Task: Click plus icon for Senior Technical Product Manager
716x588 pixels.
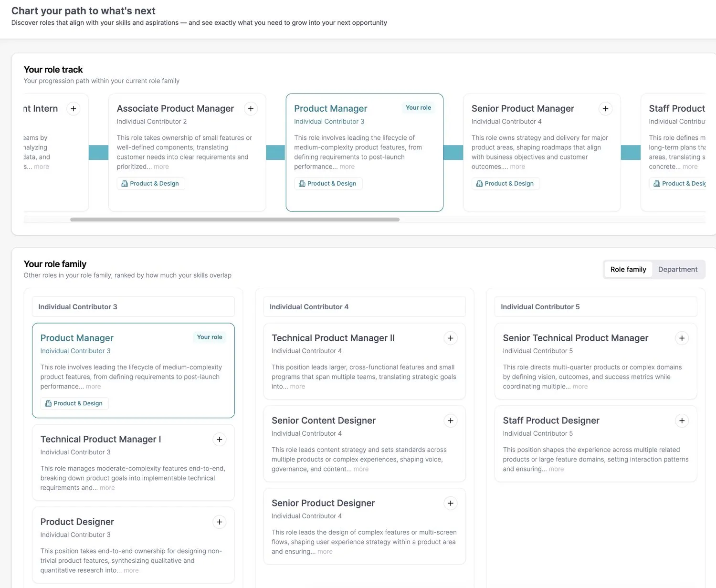Action: tap(682, 338)
